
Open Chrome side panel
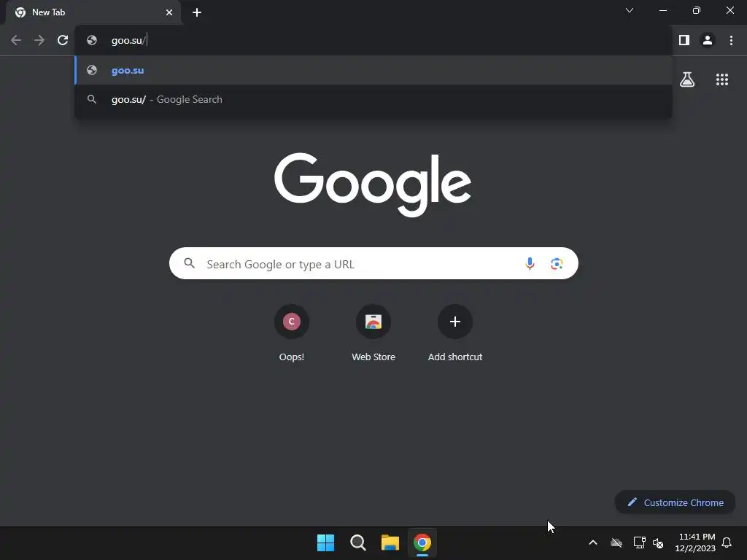click(684, 41)
